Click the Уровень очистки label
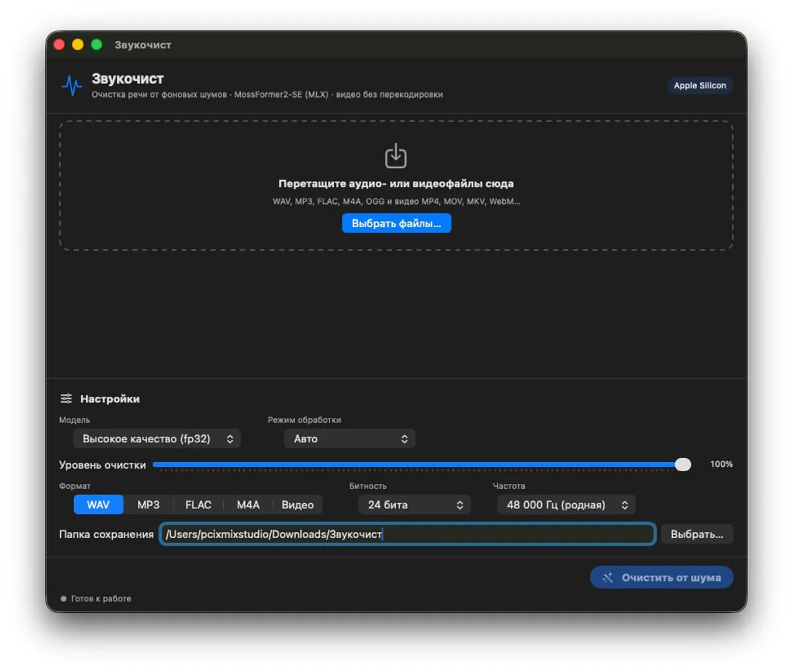The width and height of the screenshot is (792, 672). point(102,465)
